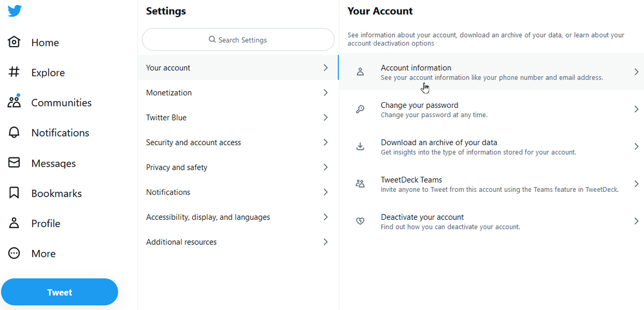Image resolution: width=644 pixels, height=310 pixels.
Task: Open Accessibility, display, and languages
Action: (238, 217)
